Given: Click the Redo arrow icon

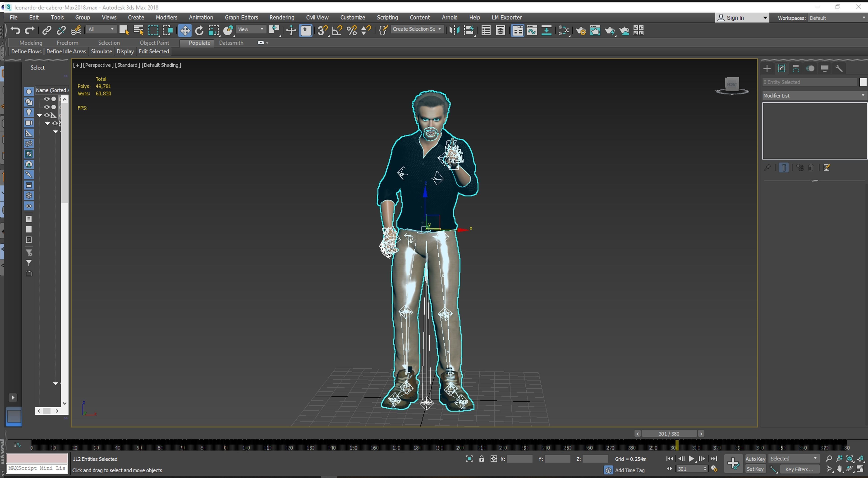Looking at the screenshot, I should (30, 31).
